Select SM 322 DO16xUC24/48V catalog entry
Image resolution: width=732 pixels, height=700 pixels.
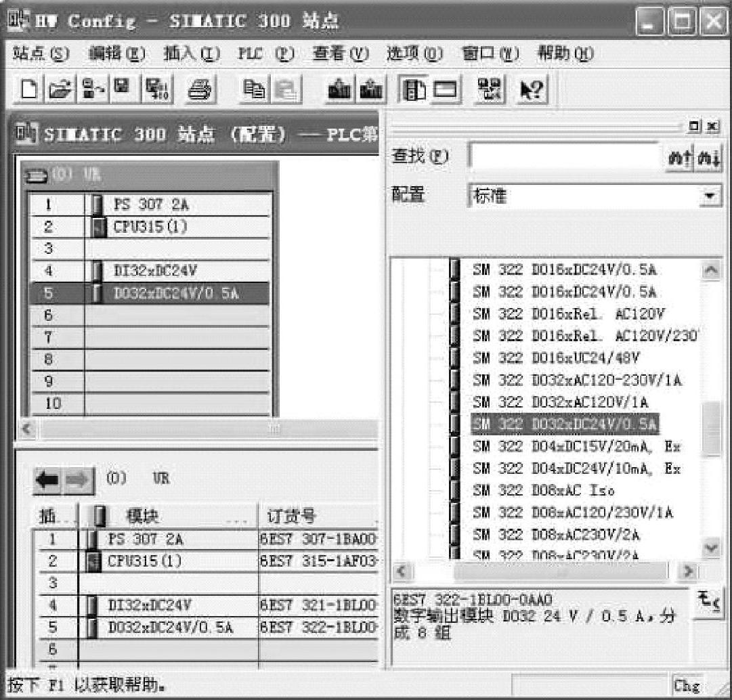coord(555,358)
